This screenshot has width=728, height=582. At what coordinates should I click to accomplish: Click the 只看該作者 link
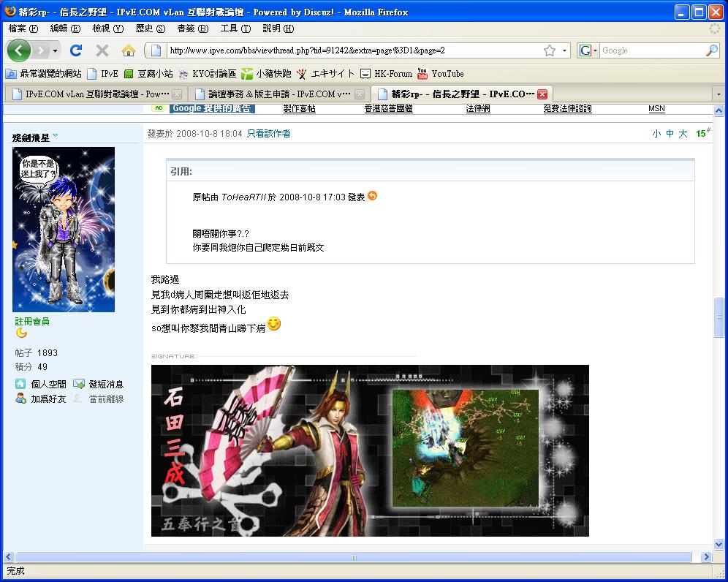(x=269, y=134)
